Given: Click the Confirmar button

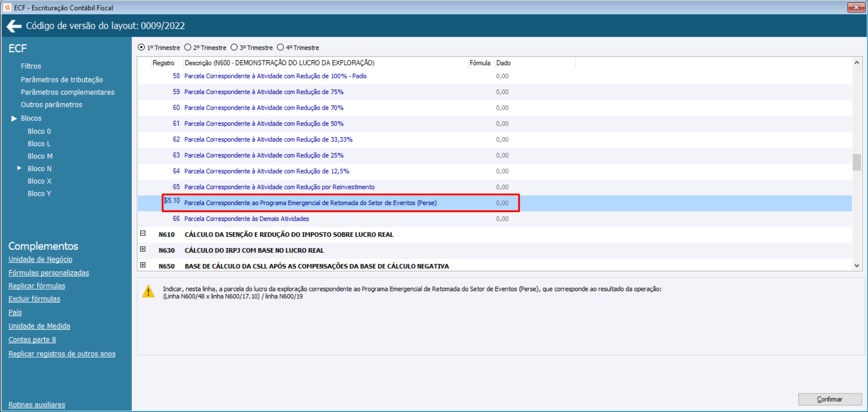Looking at the screenshot, I should [830, 399].
